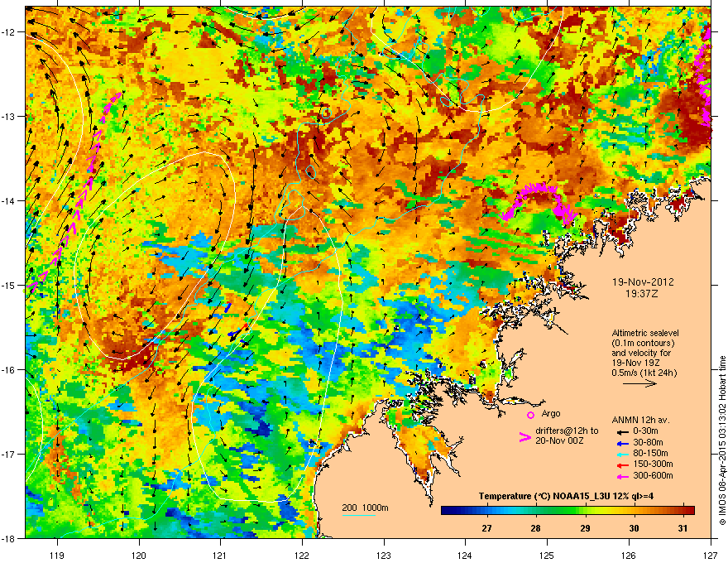Viewport: 728px width, 563px height.
Task: Click the 'drifters@12h to' legend label
Action: coord(567,431)
